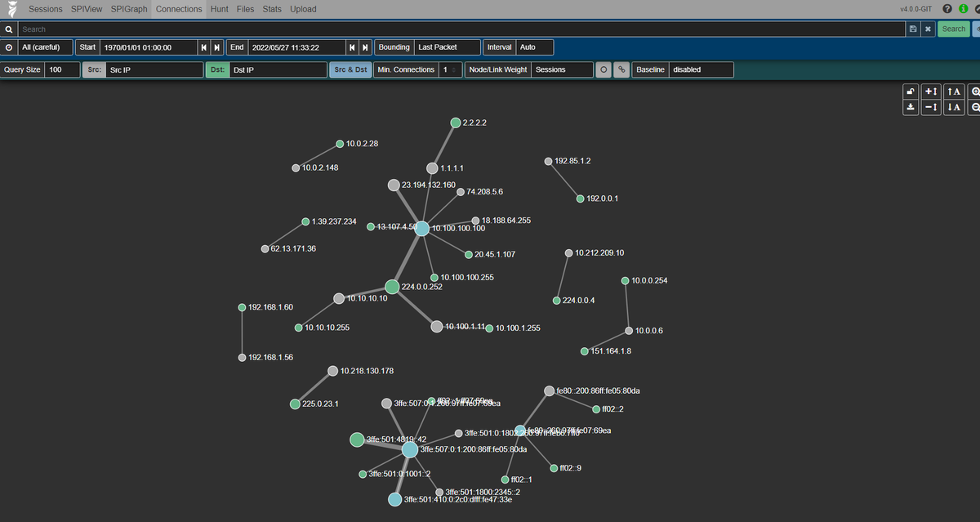Open the SPIGraph page from nav bar
This screenshot has height=522, width=980.
coord(128,9)
